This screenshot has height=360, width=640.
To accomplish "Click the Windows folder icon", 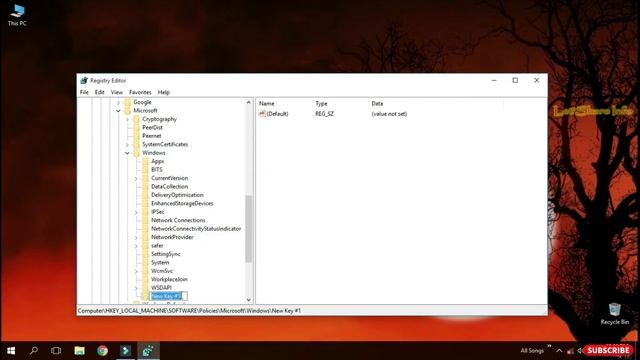I will click(136, 153).
